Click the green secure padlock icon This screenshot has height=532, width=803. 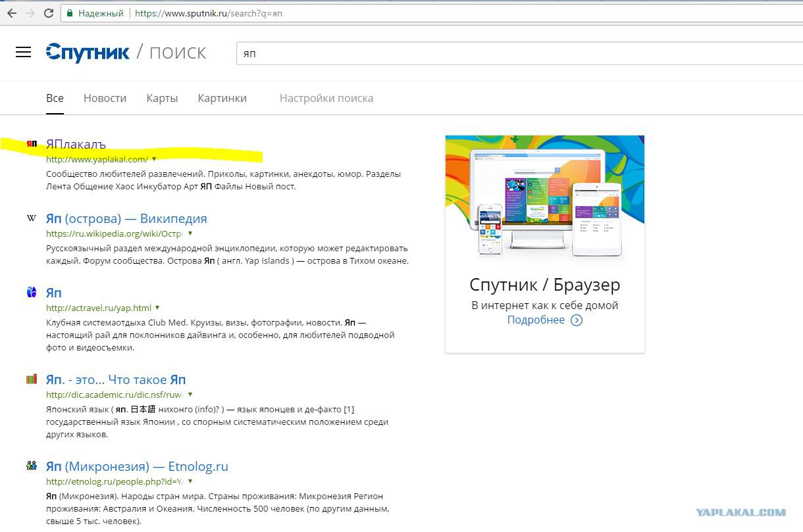coord(70,13)
